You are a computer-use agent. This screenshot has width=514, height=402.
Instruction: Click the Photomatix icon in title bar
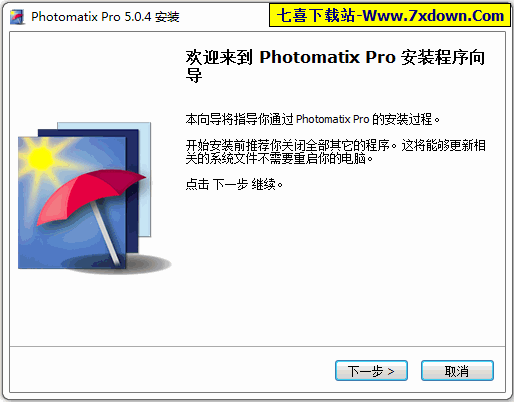click(x=17, y=17)
